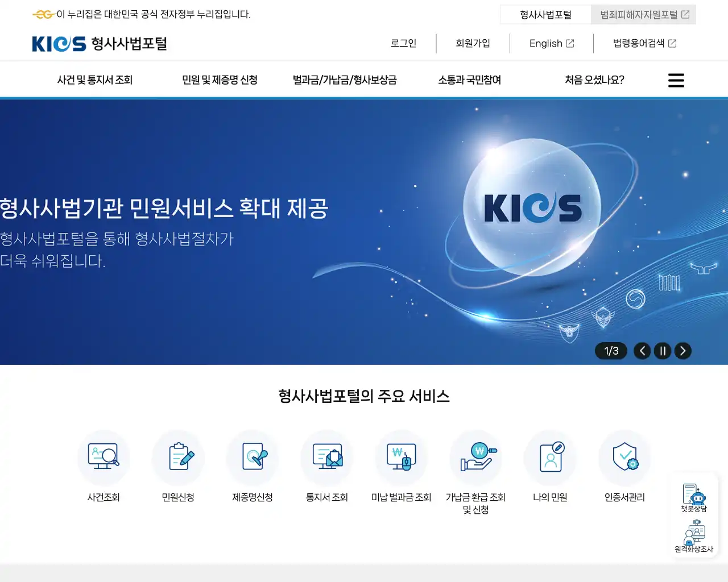Go to previous banner slide
This screenshot has width=728, height=582.
tap(642, 351)
